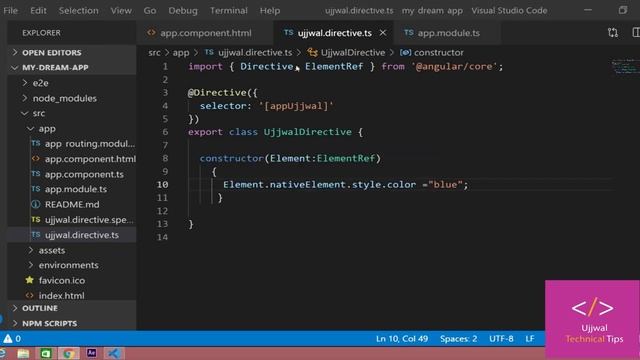
Task: Click the star icon beside favicon.ico
Action: [29, 280]
